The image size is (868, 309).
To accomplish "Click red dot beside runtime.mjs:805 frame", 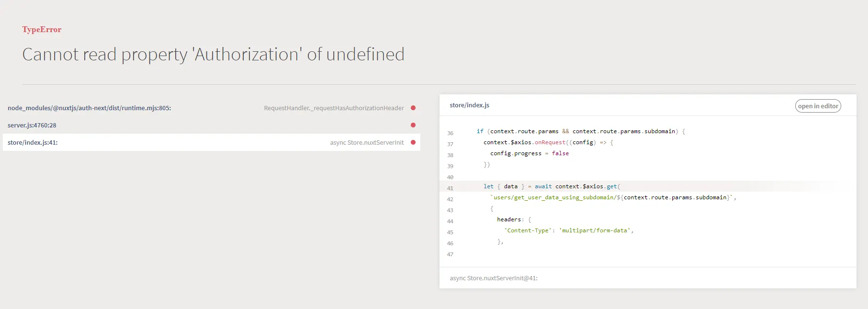I will click(413, 108).
